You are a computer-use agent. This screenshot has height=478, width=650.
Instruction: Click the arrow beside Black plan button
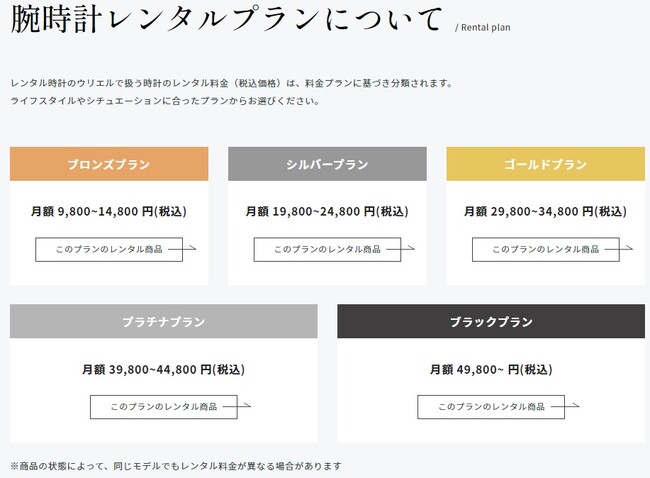coord(571,406)
